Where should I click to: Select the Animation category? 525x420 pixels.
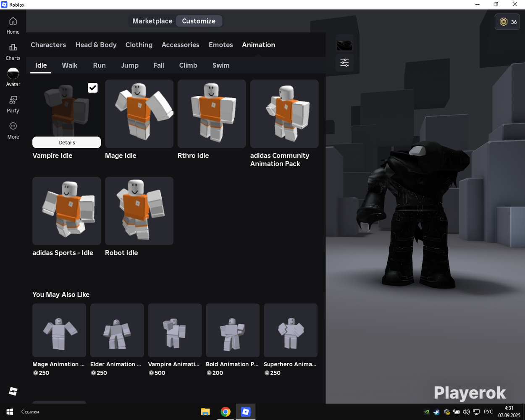coord(258,45)
